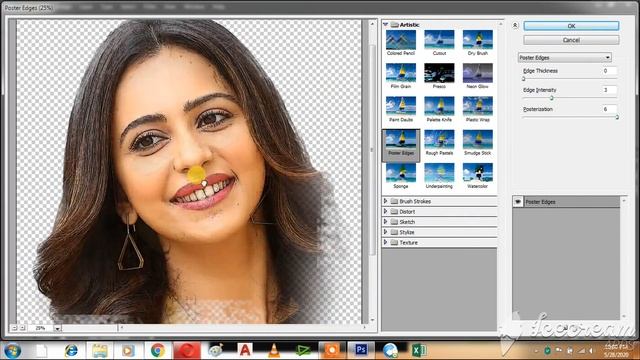Image resolution: width=640 pixels, height=360 pixels.
Task: Expand the Distort filter folder
Action: [x=385, y=211]
